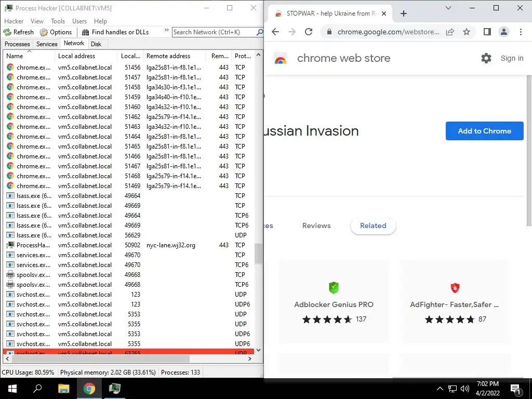This screenshot has height=399, width=532.
Task: Click the Sign in link
Action: click(512, 58)
